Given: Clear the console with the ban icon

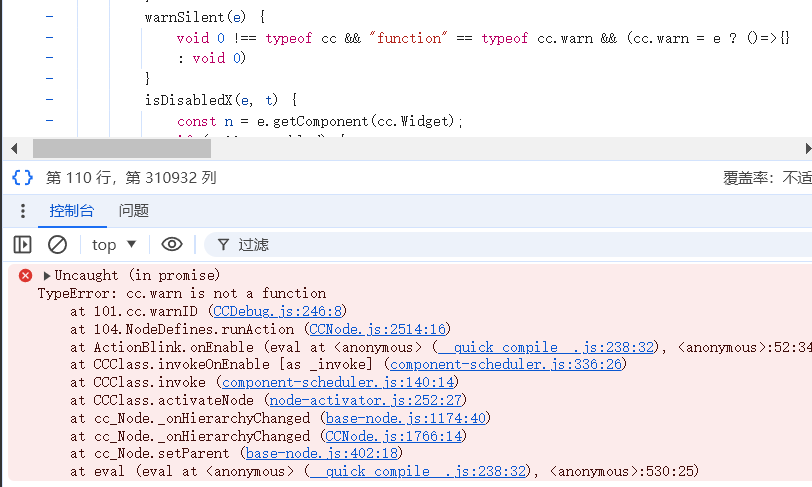Looking at the screenshot, I should pos(57,244).
